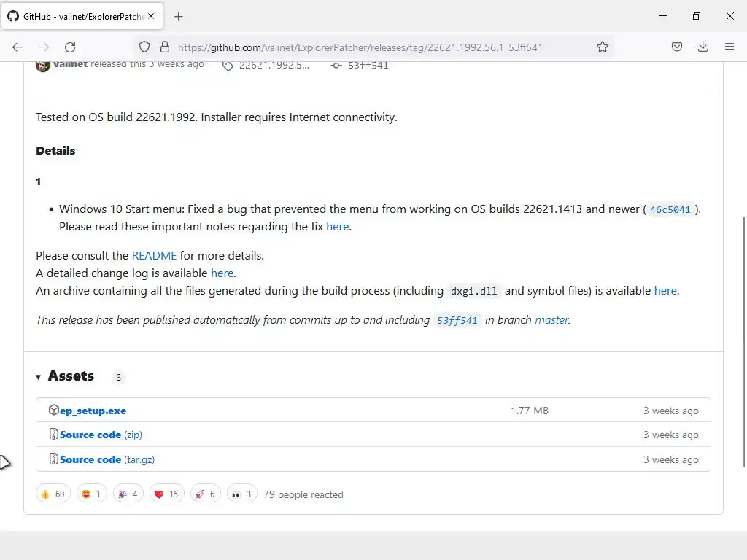Click '79 people reacted' text
Viewport: 747px width, 560px height.
click(303, 495)
